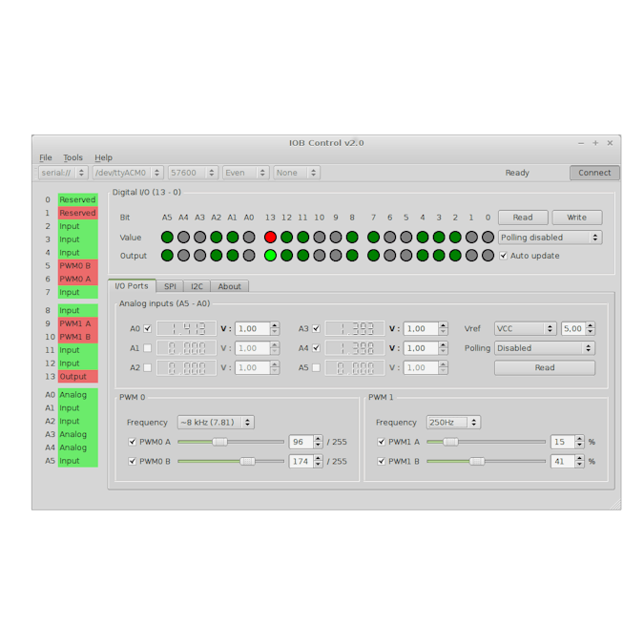The width and height of the screenshot is (644, 644).
Task: Toggle Output LED for bit 11
Action: coord(302,256)
